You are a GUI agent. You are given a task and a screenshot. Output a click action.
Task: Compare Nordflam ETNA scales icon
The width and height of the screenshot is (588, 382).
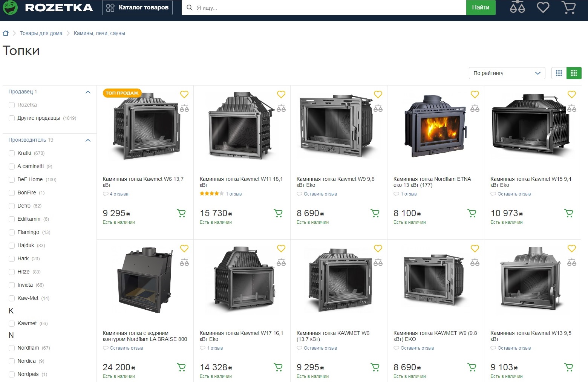(475, 108)
